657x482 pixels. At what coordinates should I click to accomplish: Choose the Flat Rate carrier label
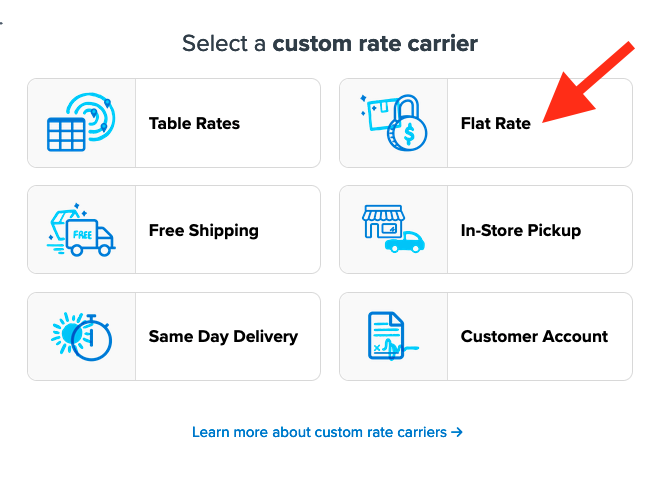tap(495, 124)
